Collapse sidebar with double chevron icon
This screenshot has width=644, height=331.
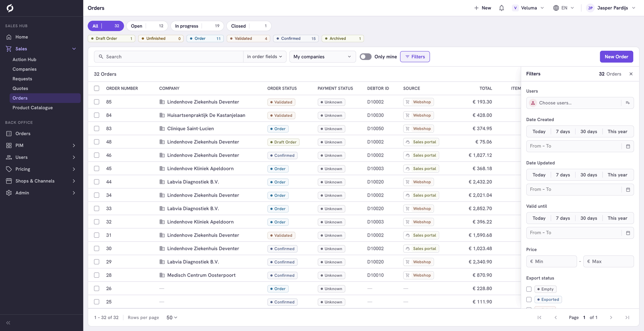click(x=8, y=323)
